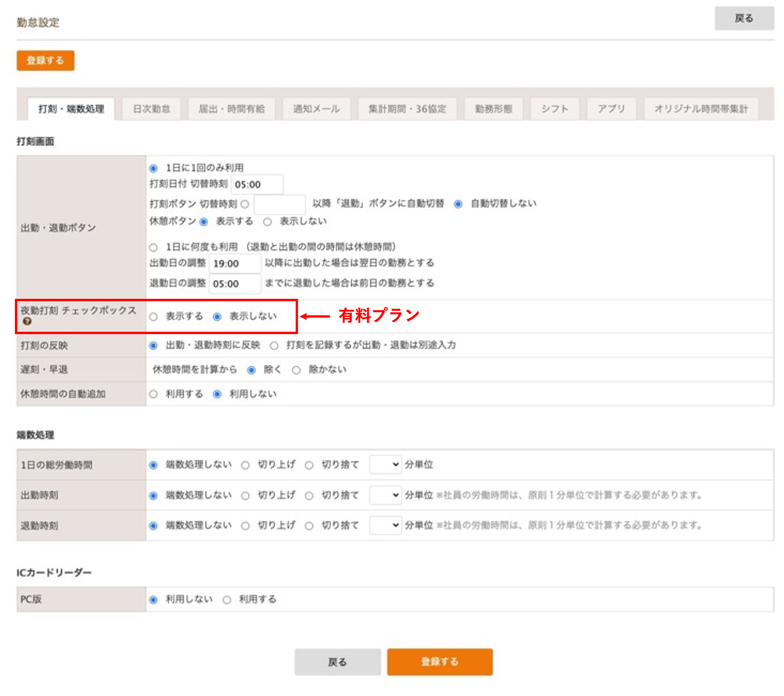Select the シフト tab

[x=555, y=109]
